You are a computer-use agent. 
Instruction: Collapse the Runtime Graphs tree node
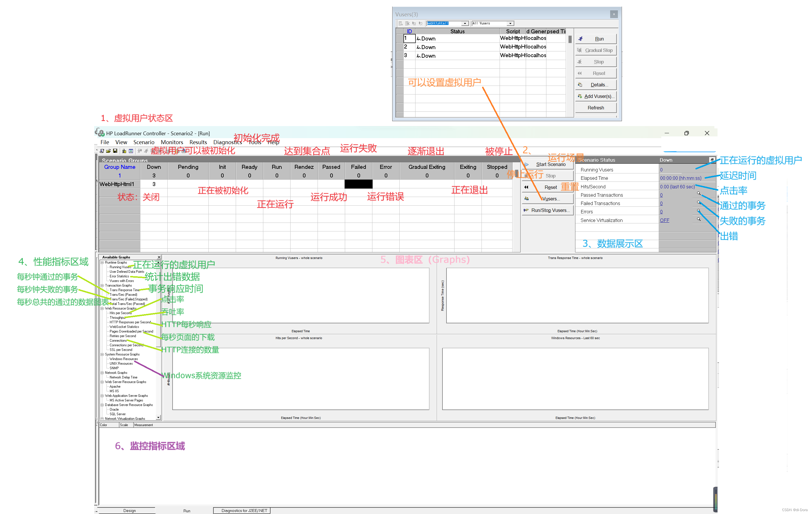pyautogui.click(x=102, y=262)
